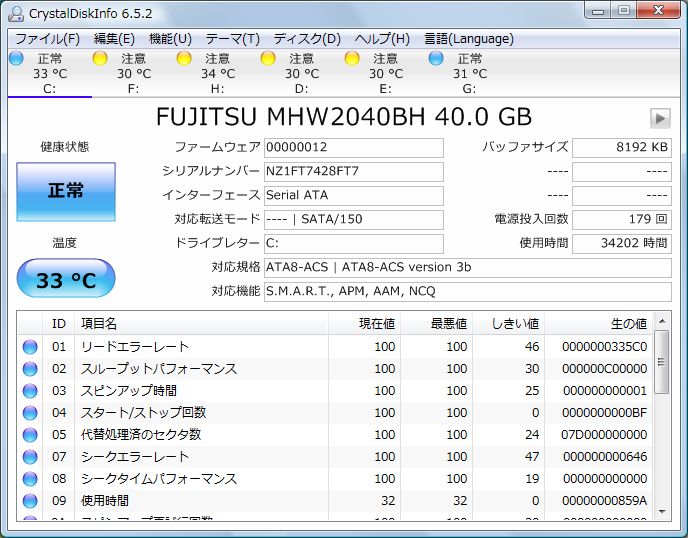The height and width of the screenshot is (538, 688).
Task: Open the ディスク(D) menu
Action: click(x=307, y=39)
